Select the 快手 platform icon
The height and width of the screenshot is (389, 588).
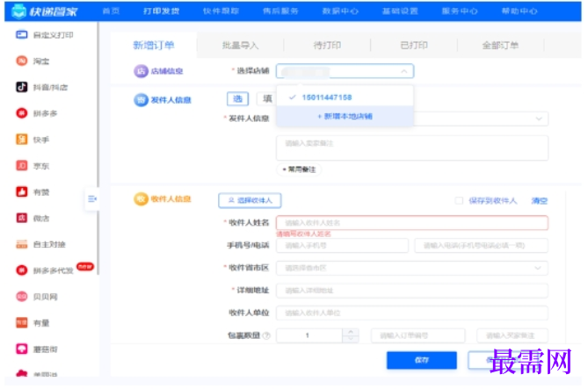[x=21, y=140]
